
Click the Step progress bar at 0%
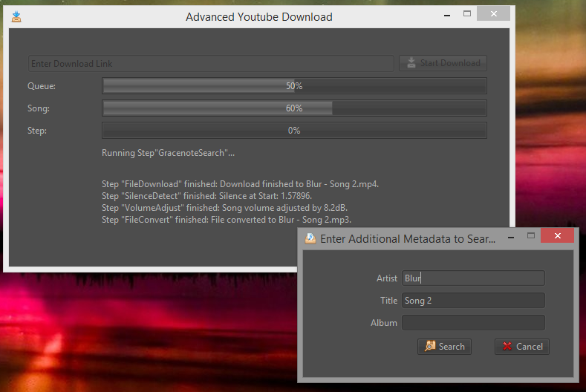coord(294,131)
